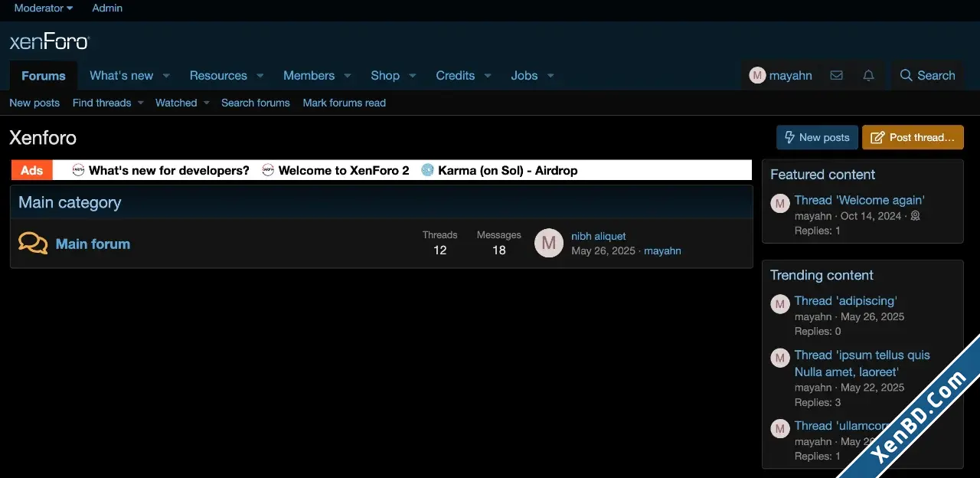
Task: Click the Find threads link
Action: click(x=102, y=103)
